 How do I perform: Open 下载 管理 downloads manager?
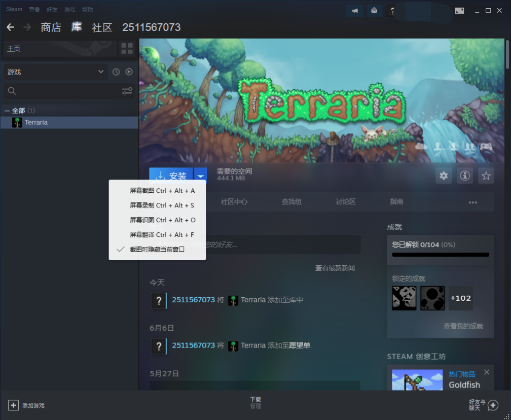pos(255,403)
